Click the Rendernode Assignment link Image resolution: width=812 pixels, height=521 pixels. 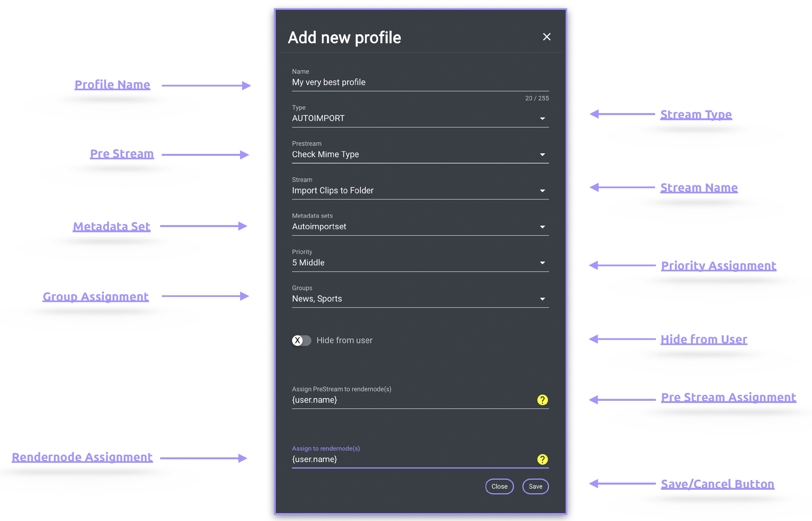point(82,457)
